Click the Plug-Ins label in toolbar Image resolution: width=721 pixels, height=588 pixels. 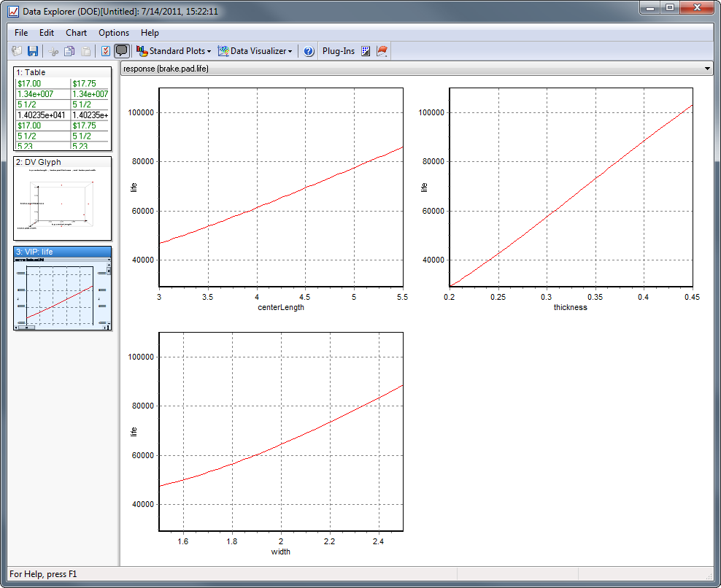pos(339,51)
